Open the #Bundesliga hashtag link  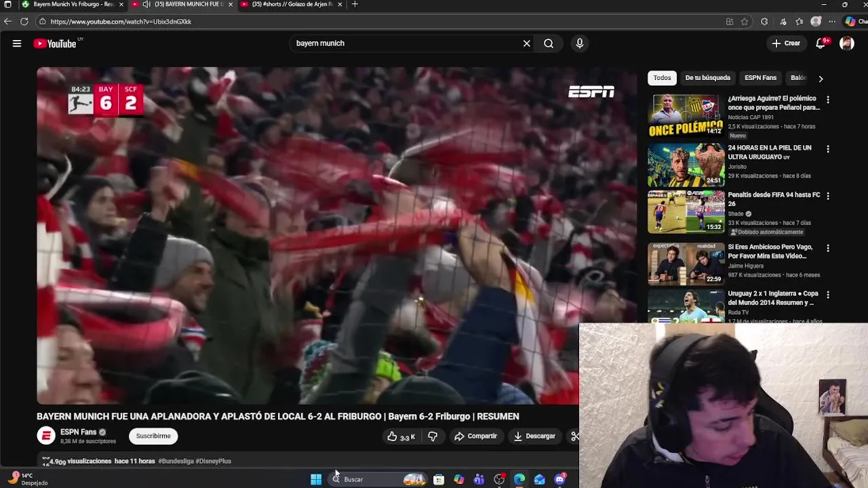click(x=176, y=461)
